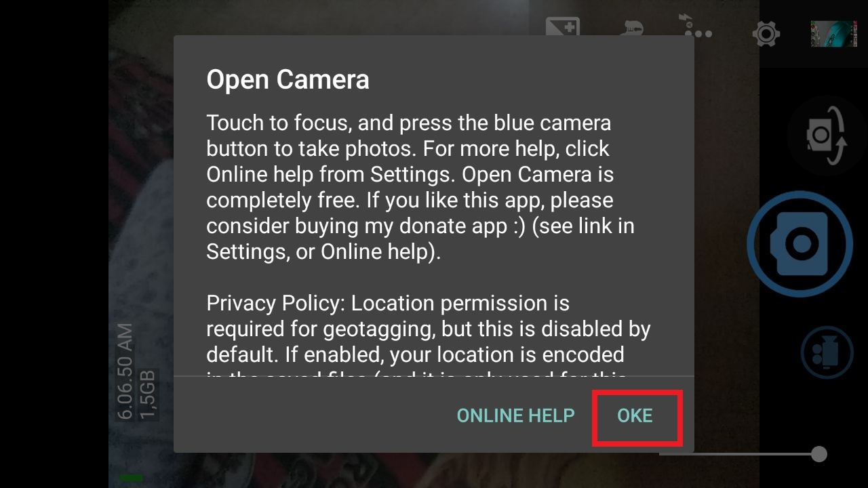
Task: Click the zoom slider handle
Action: tap(819, 454)
